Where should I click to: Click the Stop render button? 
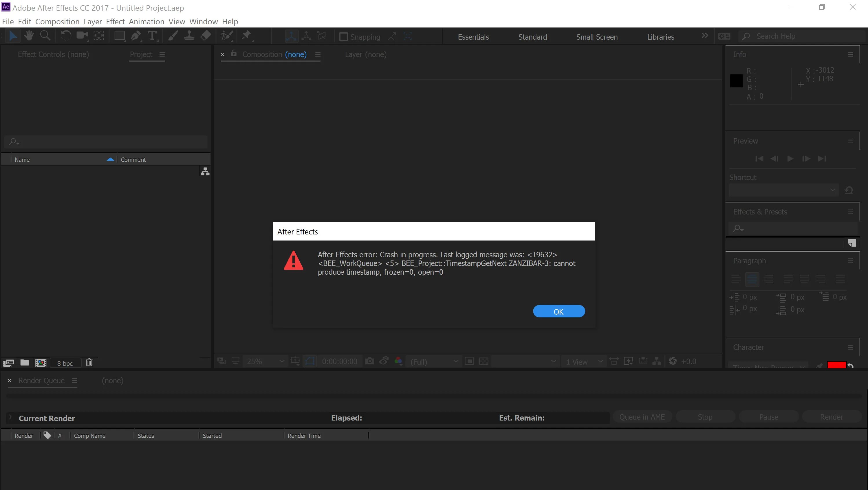[705, 417]
